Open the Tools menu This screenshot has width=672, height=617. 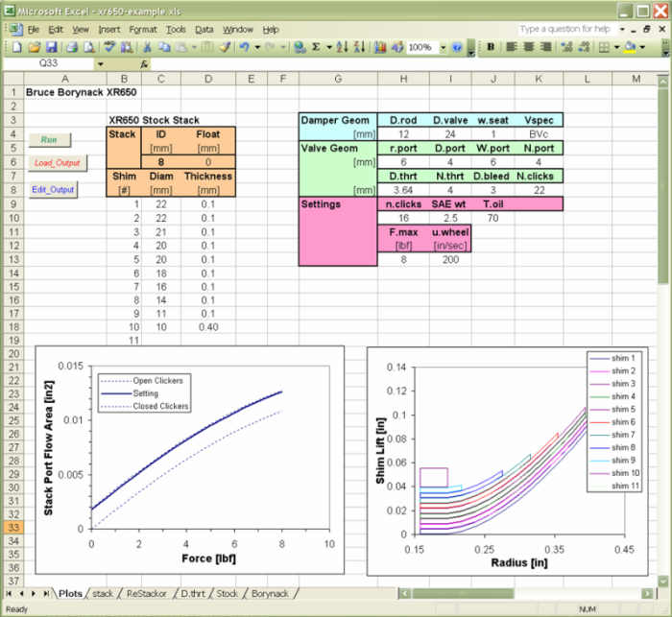[176, 30]
